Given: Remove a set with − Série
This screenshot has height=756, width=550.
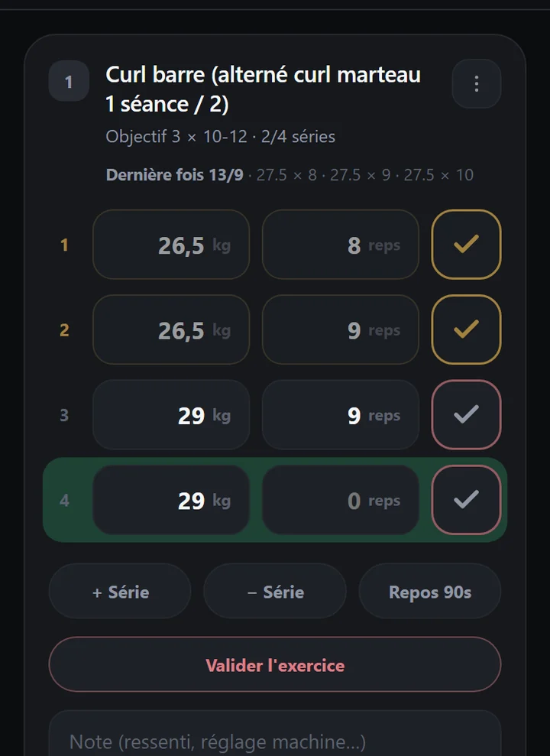Looking at the screenshot, I should pos(275,591).
